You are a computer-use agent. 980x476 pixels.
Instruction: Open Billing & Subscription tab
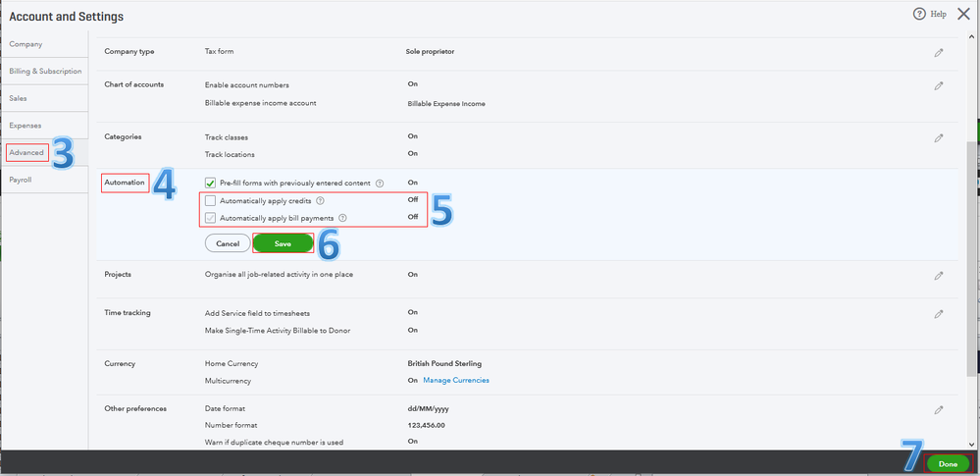tap(44, 72)
